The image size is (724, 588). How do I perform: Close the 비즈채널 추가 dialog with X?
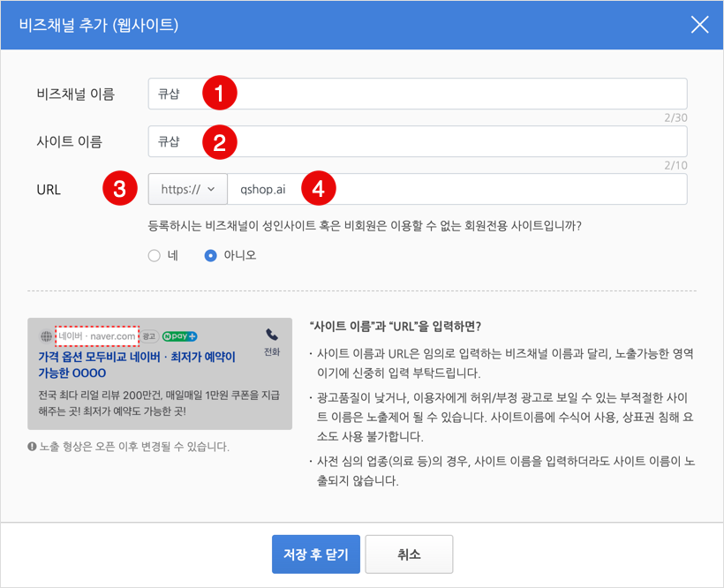tap(699, 25)
